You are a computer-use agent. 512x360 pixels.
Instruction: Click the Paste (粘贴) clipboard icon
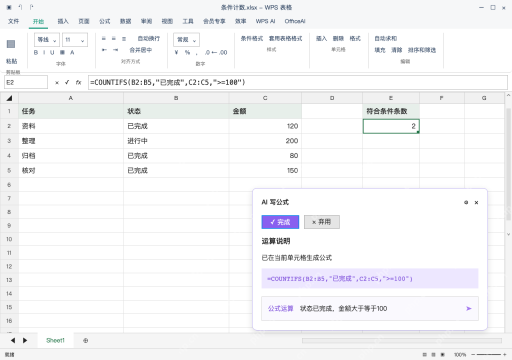point(11,44)
